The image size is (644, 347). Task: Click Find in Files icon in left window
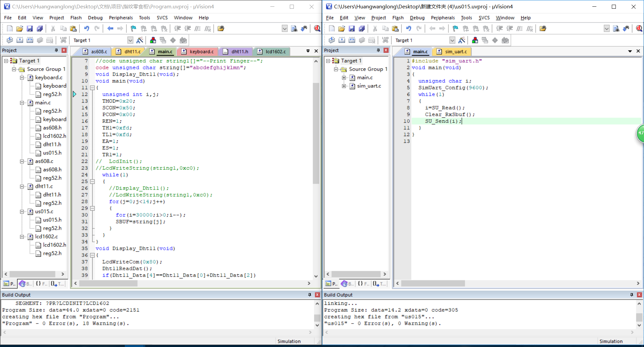pyautogui.click(x=294, y=28)
